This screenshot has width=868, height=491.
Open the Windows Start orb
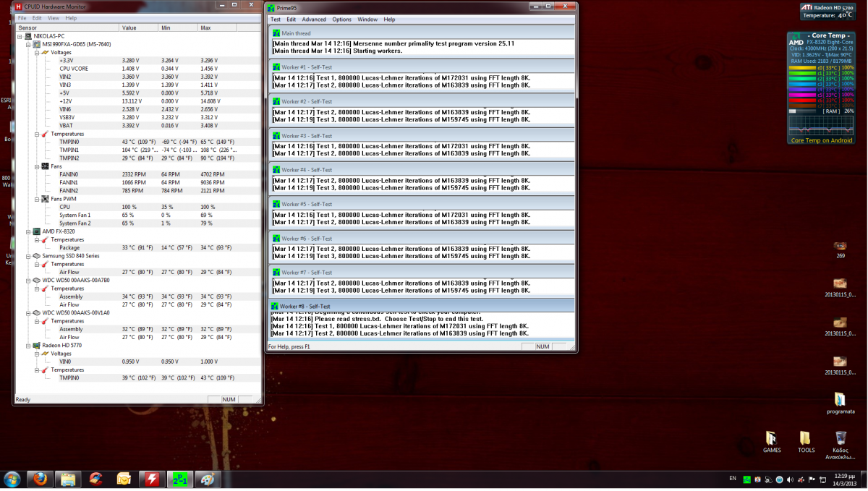(x=12, y=479)
